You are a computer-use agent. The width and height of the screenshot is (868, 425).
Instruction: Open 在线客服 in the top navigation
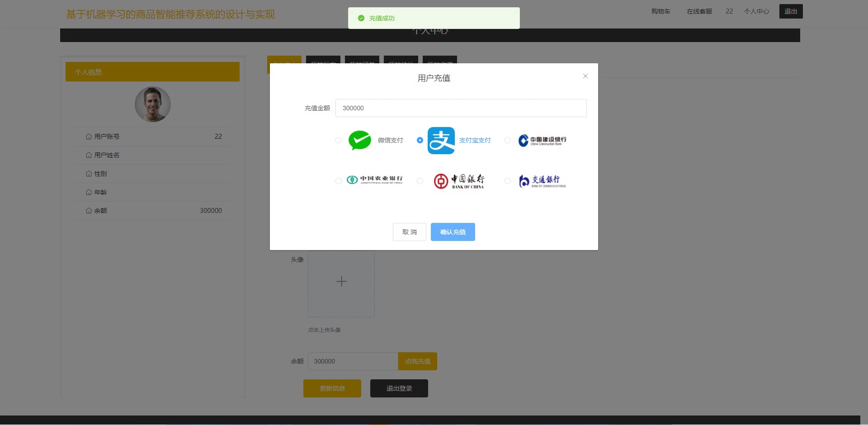699,11
